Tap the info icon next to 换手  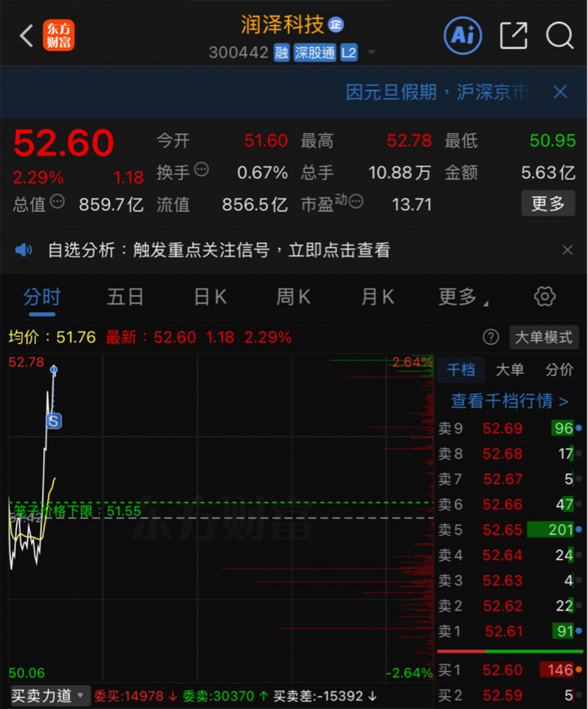202,170
